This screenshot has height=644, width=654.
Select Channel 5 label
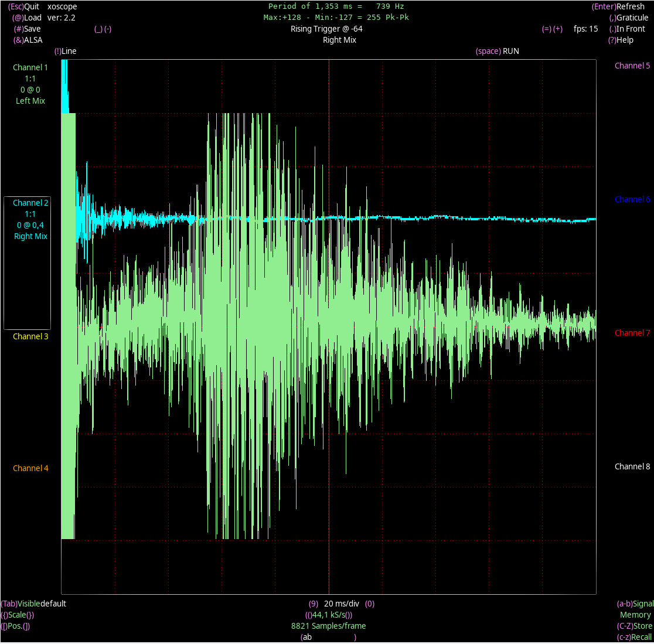click(632, 66)
